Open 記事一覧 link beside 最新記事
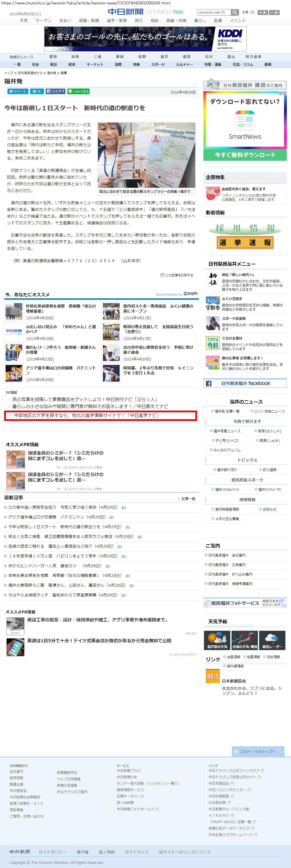This screenshot has width=291, height=868. tap(188, 499)
